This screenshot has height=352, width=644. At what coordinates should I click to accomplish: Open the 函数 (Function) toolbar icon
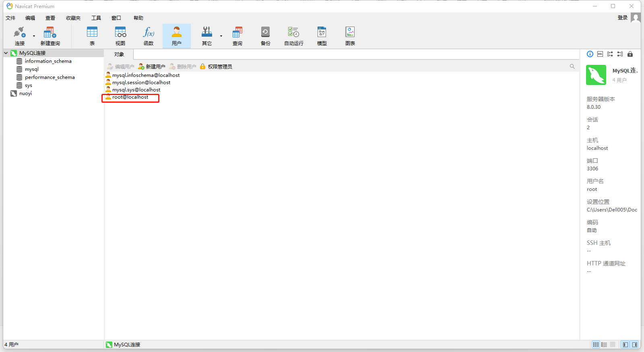[149, 36]
